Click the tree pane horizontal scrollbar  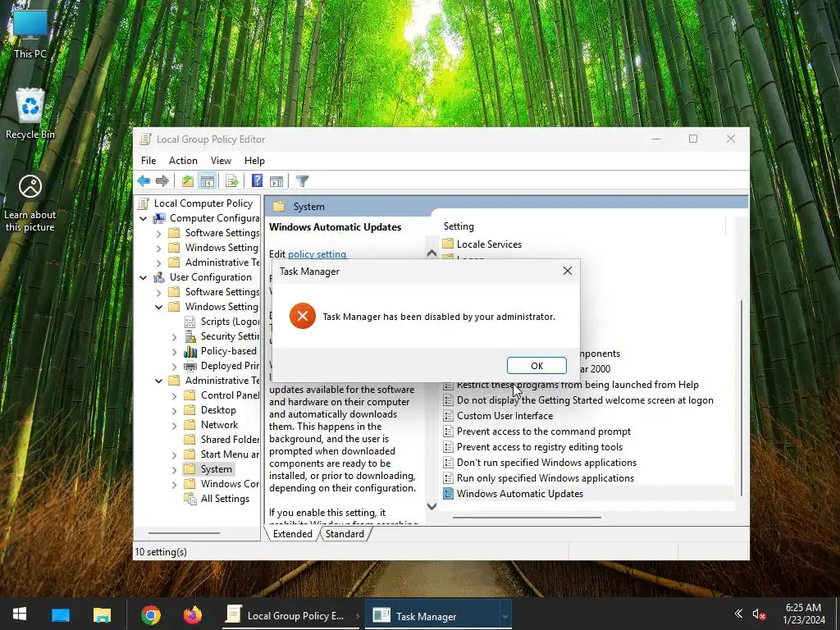(184, 533)
